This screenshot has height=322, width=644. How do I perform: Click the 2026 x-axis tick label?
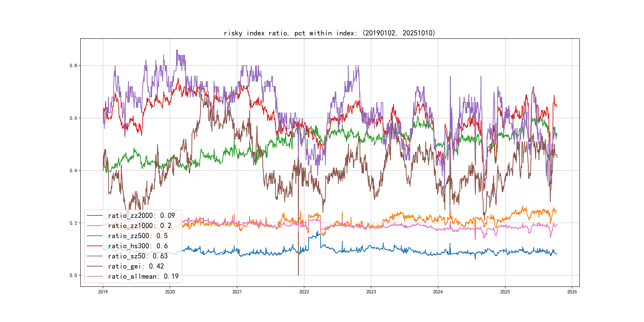pos(572,292)
